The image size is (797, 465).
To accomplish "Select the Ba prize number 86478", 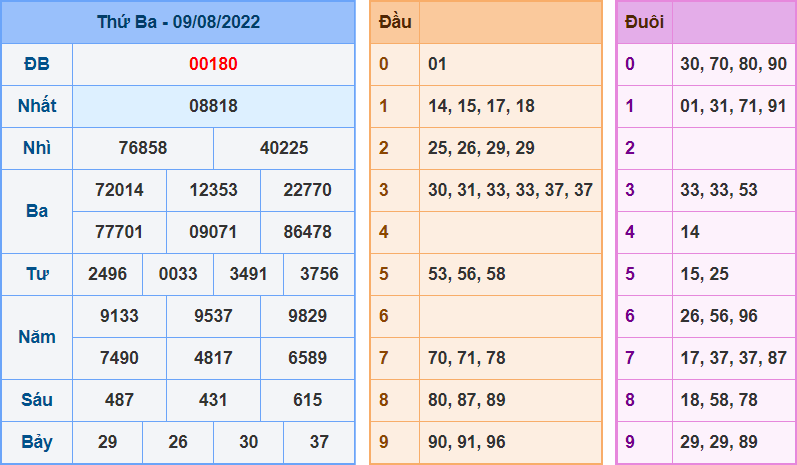I will click(308, 232).
